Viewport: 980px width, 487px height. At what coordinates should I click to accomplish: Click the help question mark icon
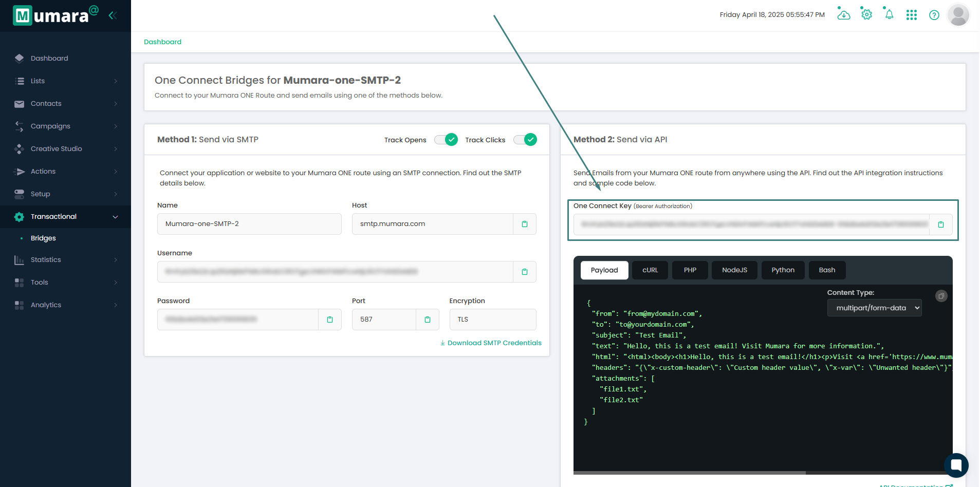click(x=934, y=15)
